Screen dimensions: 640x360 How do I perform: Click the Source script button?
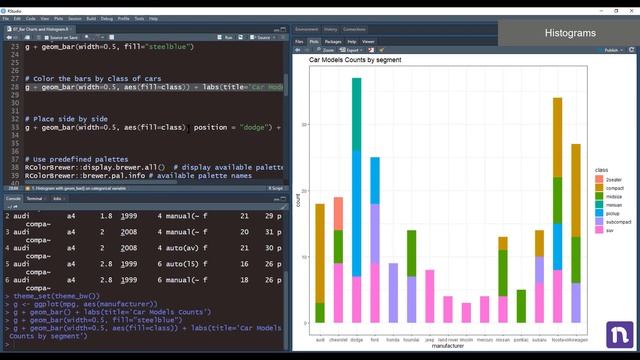pyautogui.click(x=260, y=38)
